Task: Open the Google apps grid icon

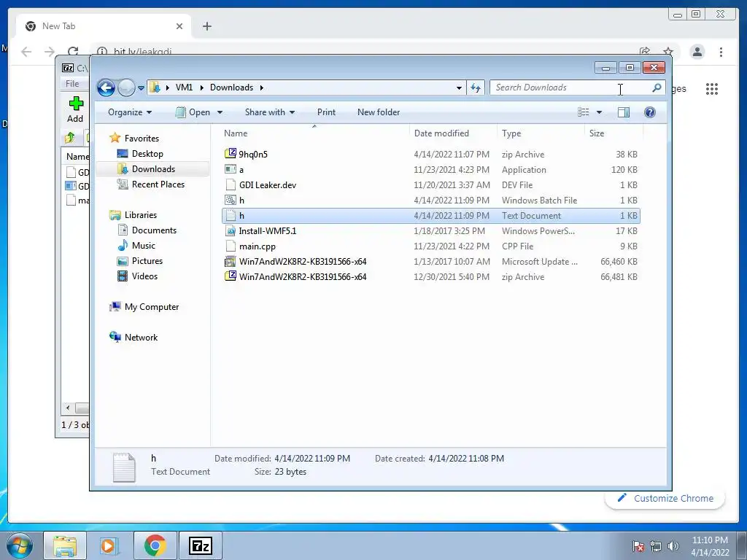Action: tap(712, 89)
